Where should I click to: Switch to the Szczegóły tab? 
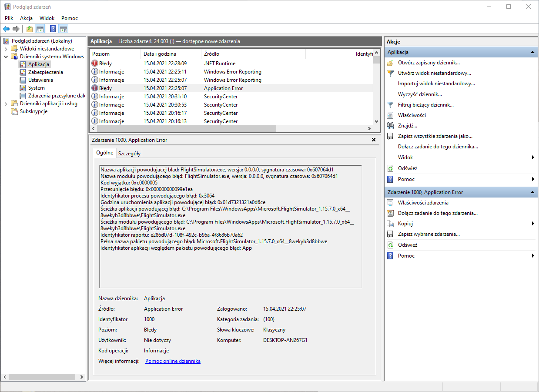click(129, 154)
